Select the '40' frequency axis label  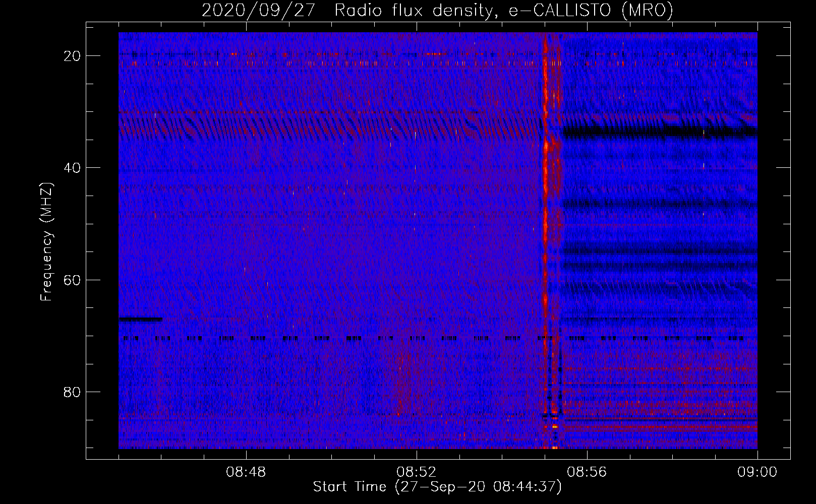tap(72, 168)
